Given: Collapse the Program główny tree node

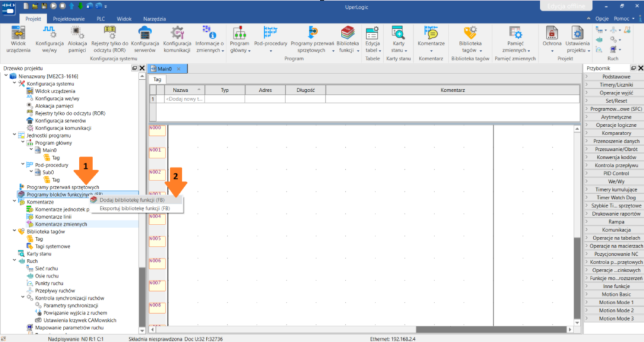Looking at the screenshot, I should [23, 143].
